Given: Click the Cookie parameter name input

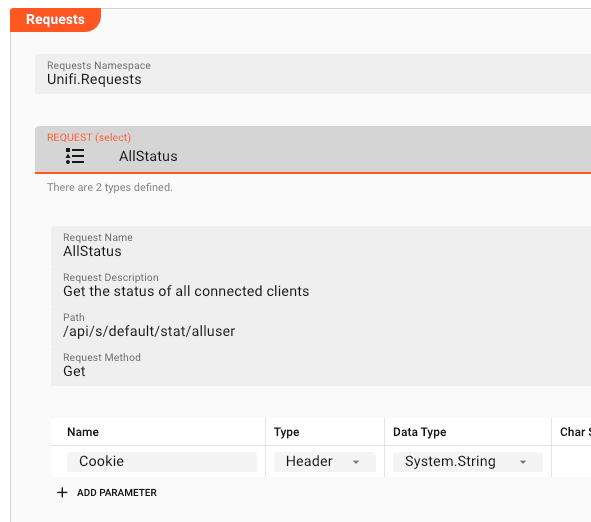Looking at the screenshot, I should [162, 462].
